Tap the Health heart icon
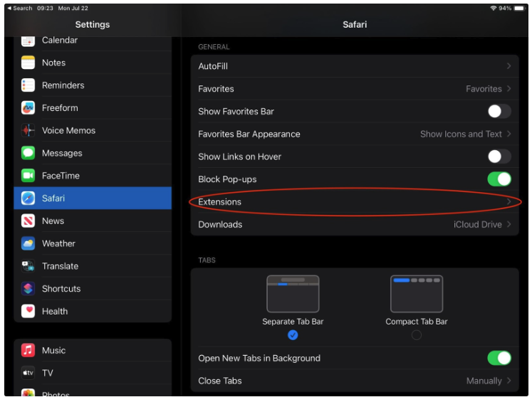The width and height of the screenshot is (532, 402). coord(28,312)
